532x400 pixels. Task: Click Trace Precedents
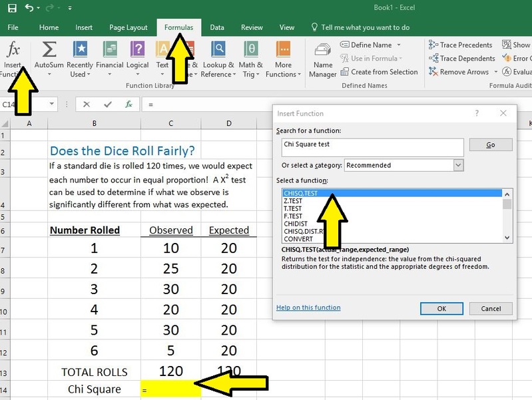[465, 45]
